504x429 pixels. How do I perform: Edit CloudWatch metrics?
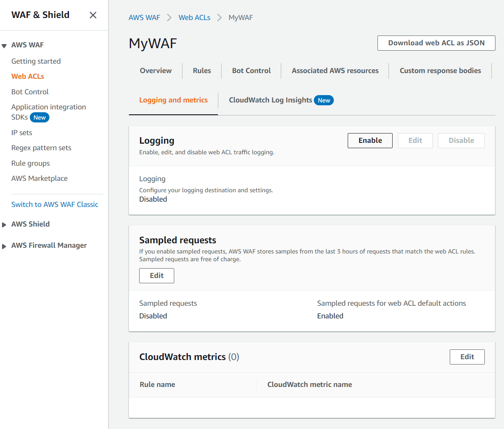click(x=467, y=357)
